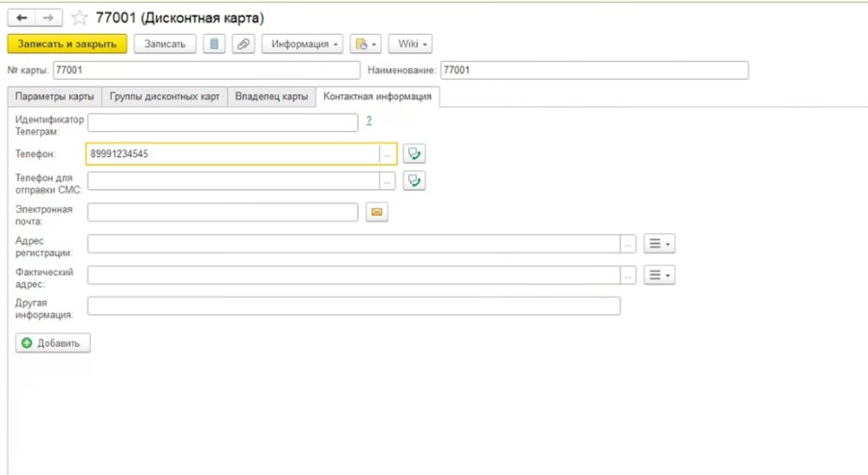
Task: Add to favorites with the star icon
Action: point(79,18)
